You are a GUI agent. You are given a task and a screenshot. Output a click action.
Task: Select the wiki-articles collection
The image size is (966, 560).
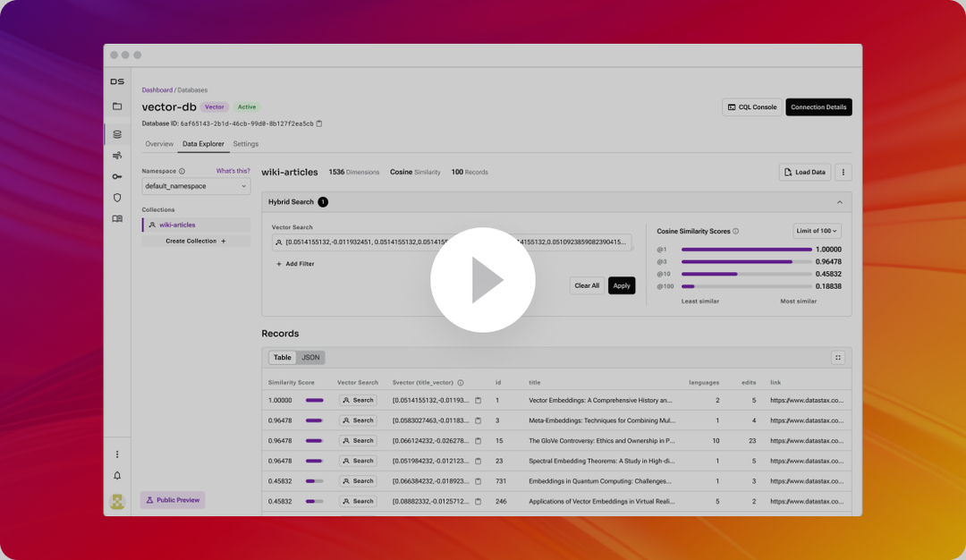tap(196, 225)
